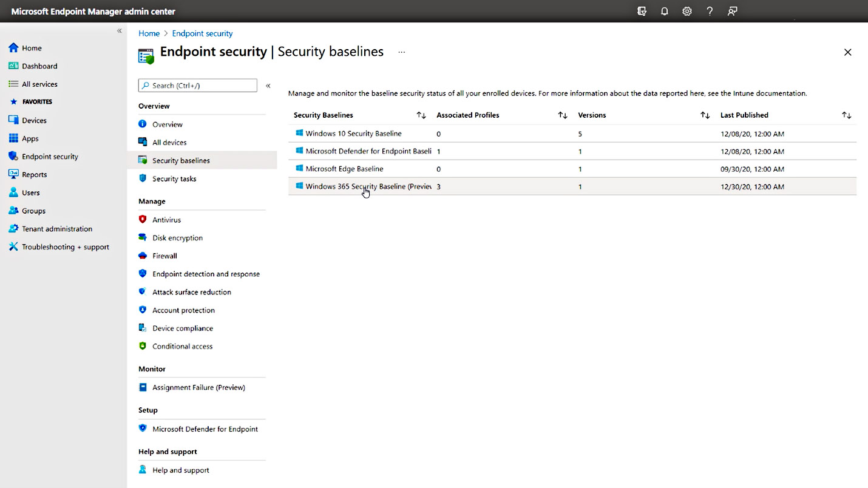This screenshot has height=488, width=868.
Task: Click the Troubleshooting + support icon
Action: click(x=13, y=247)
